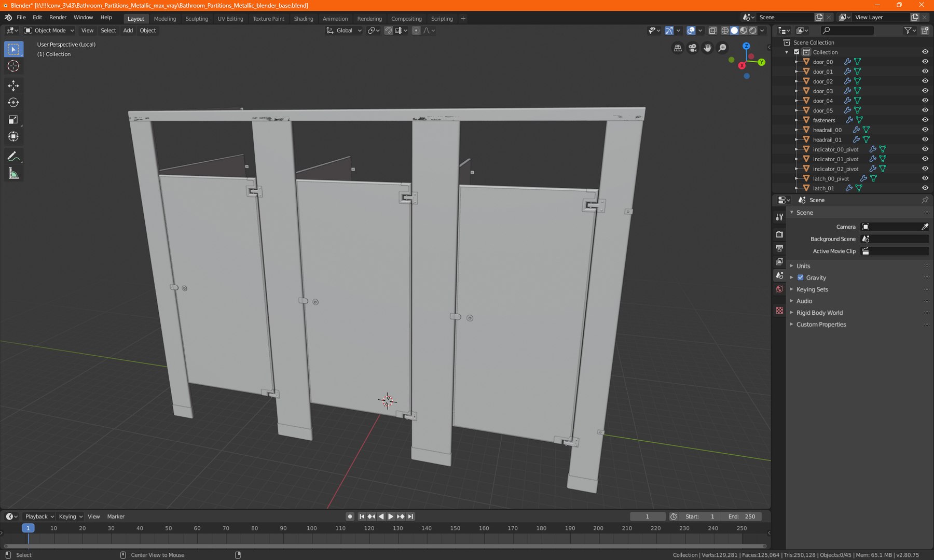Click the zoom view magnifier icon
This screenshot has height=560, width=934.
(x=722, y=48)
